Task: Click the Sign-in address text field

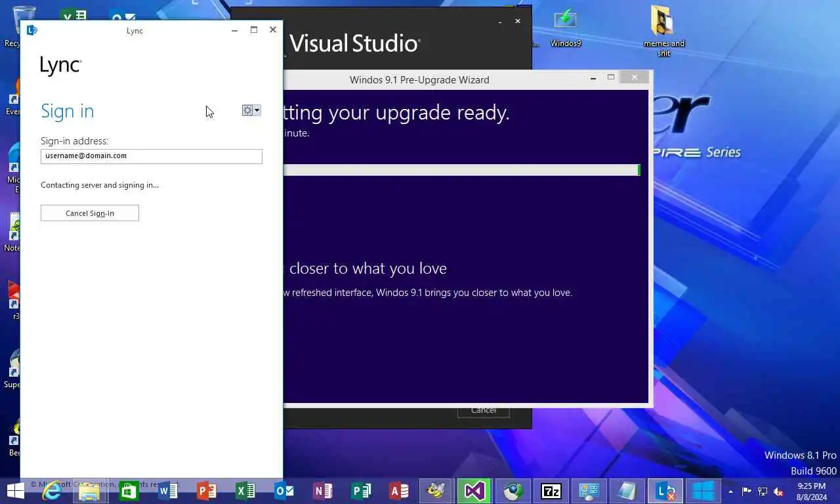Action: point(152,156)
